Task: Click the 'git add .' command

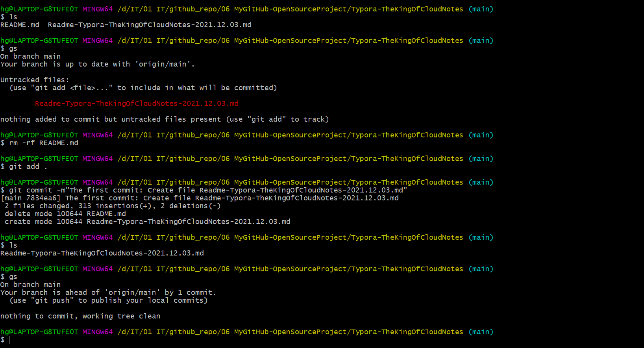Action: point(24,167)
